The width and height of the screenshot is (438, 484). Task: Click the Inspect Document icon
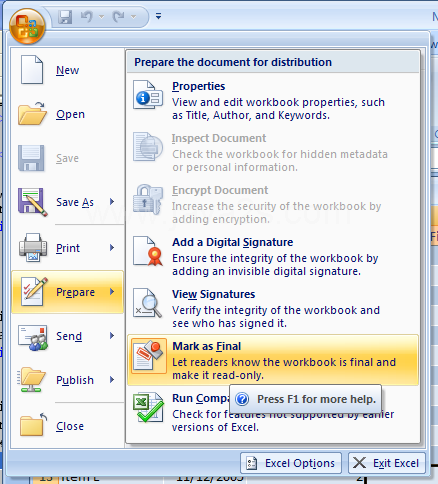click(x=148, y=146)
